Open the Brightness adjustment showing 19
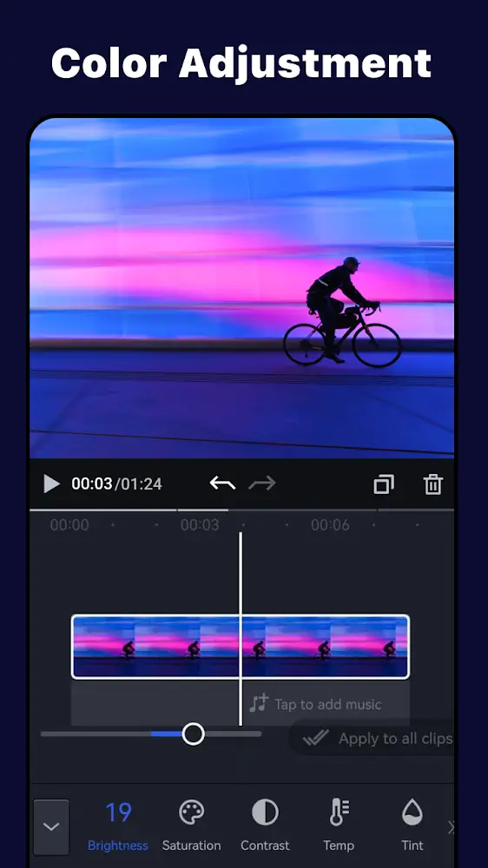Viewport: 488px width, 868px height. click(118, 825)
